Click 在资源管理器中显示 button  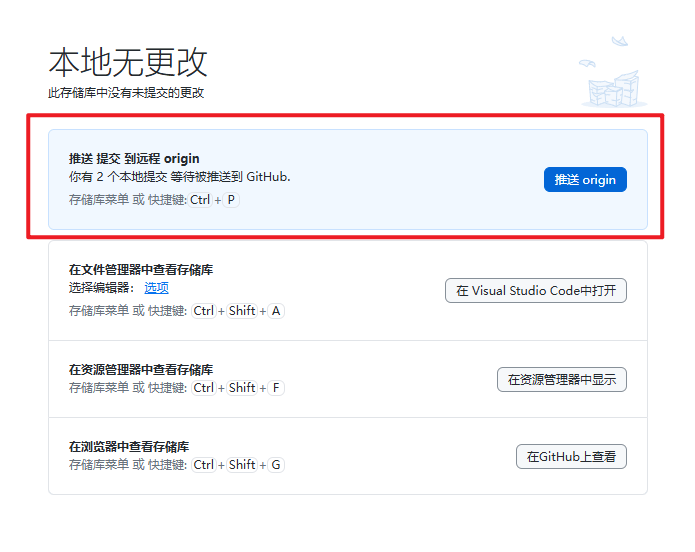click(561, 379)
